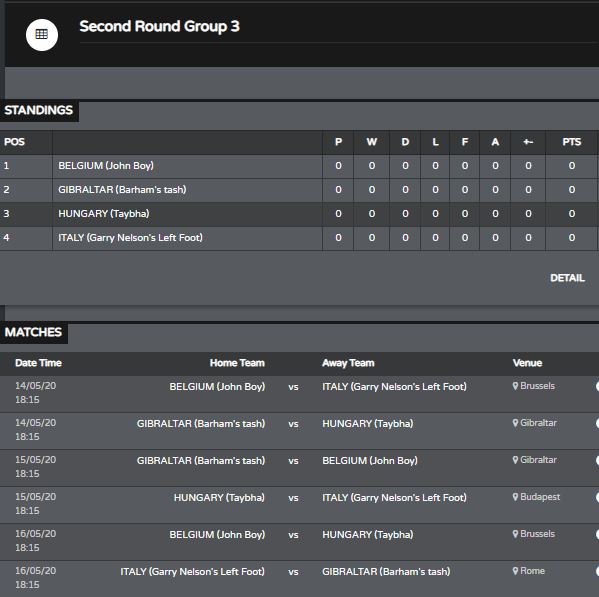Click the Date Time column header

(38, 363)
